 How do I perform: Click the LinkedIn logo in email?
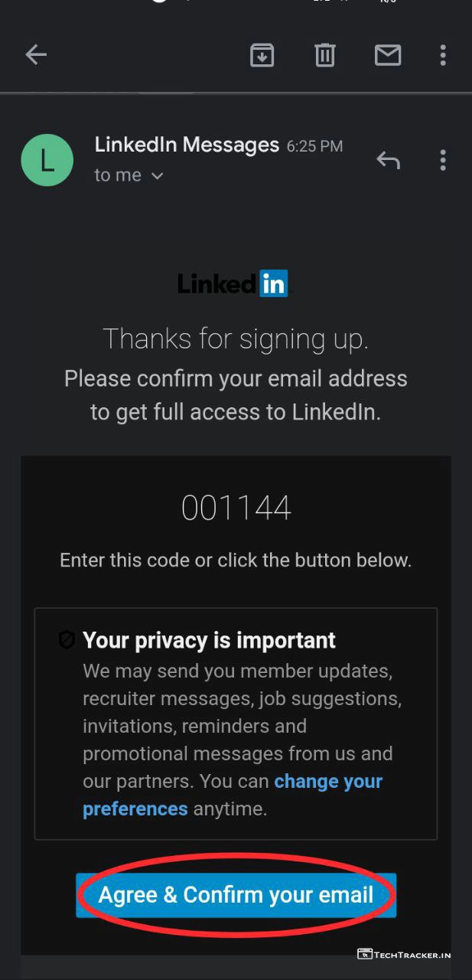[233, 284]
